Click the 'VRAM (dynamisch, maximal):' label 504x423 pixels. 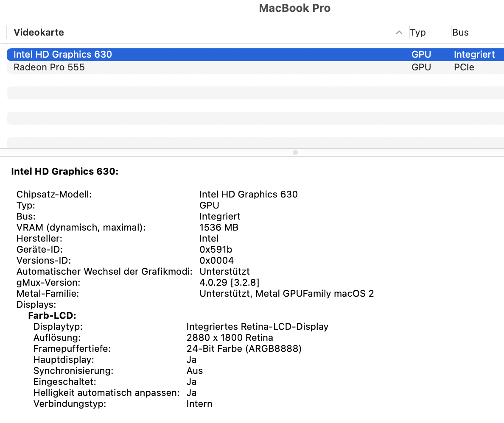(81, 228)
